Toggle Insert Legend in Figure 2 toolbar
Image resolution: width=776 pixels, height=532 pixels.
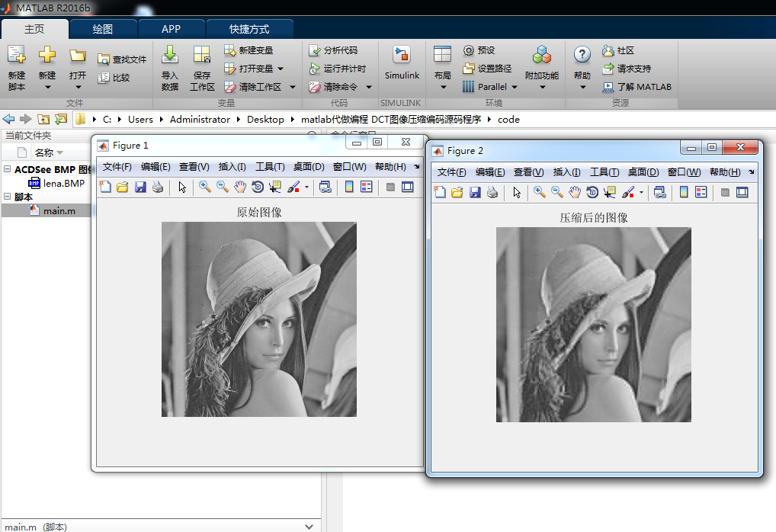pos(701,192)
